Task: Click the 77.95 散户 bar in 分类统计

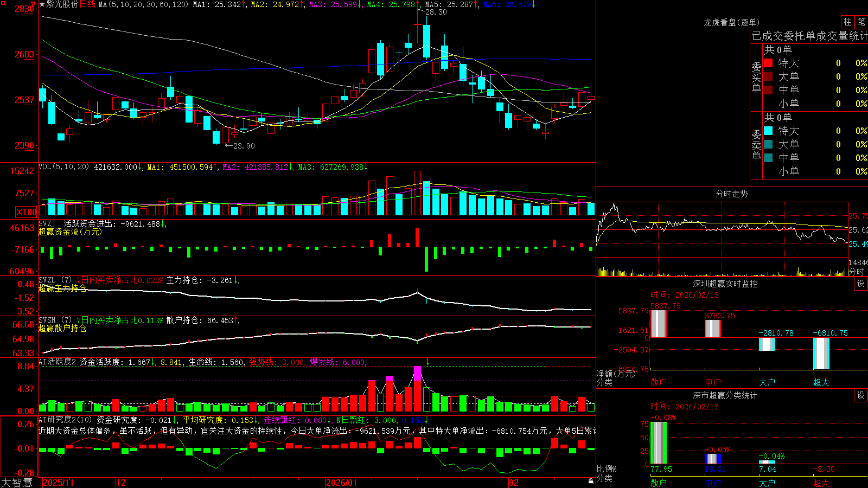Action: [x=658, y=443]
